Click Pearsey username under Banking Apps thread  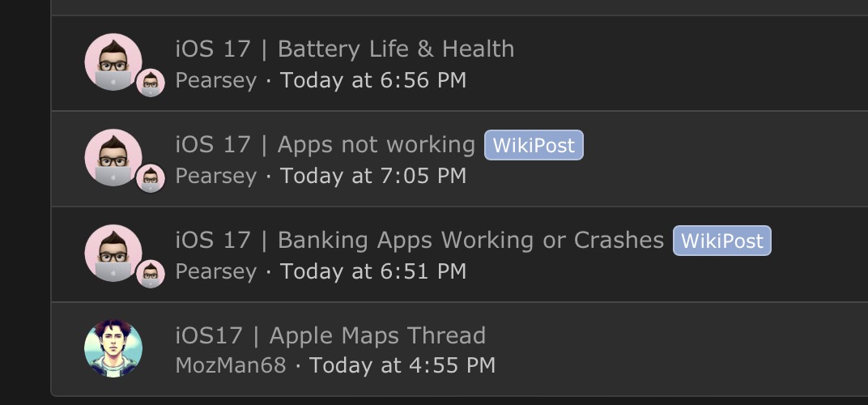coord(215,272)
